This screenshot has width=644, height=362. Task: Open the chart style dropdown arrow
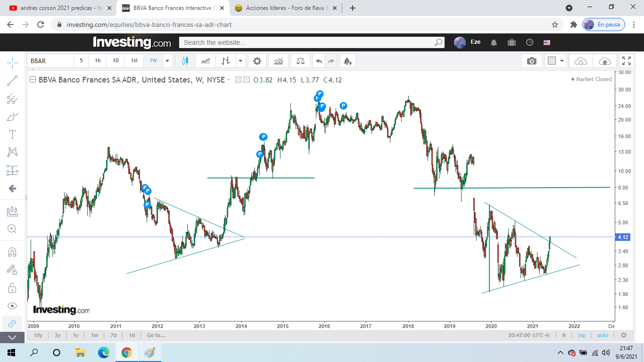click(x=241, y=61)
